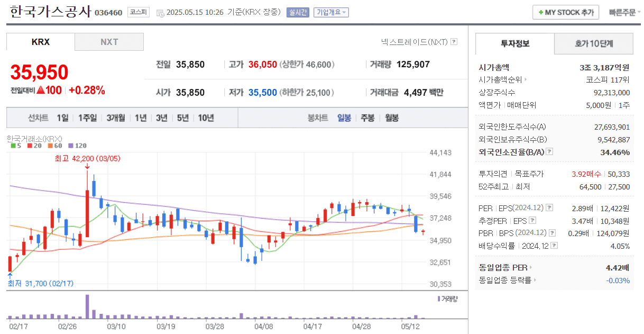Click the 거래대금 value 4,497 백만
Viewport: 644px width, 334px height.
click(424, 93)
